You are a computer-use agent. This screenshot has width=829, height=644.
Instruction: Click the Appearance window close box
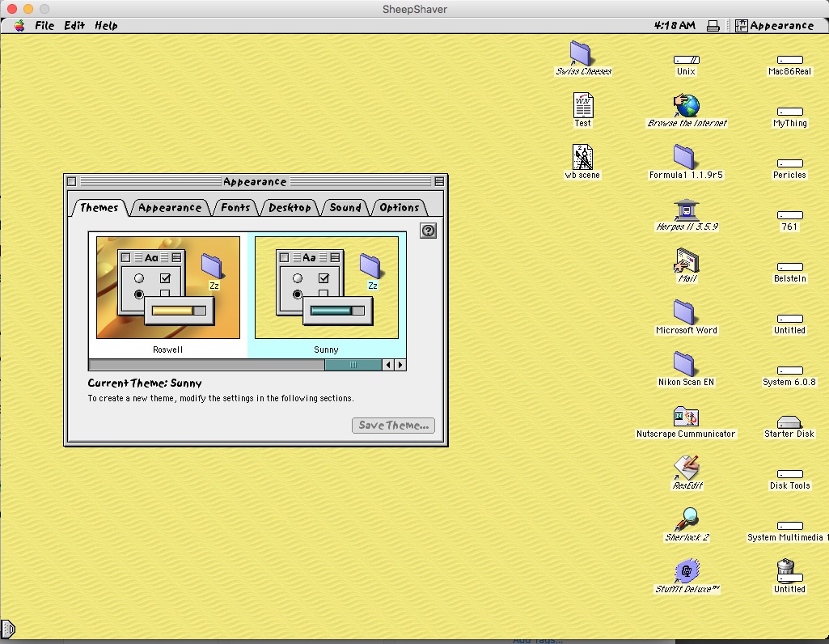click(x=72, y=182)
